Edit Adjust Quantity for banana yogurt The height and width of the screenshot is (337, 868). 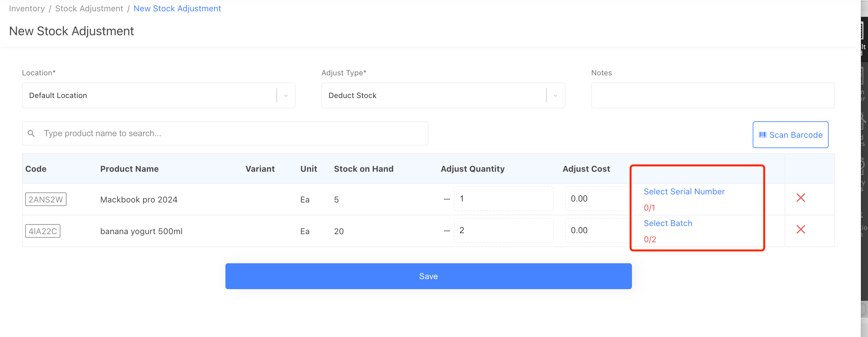(503, 230)
